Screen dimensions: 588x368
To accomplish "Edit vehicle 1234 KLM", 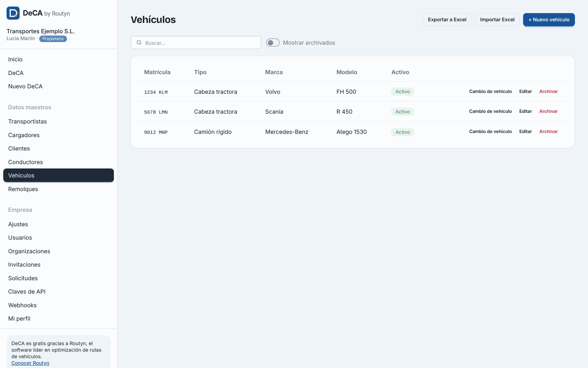I will pyautogui.click(x=525, y=91).
